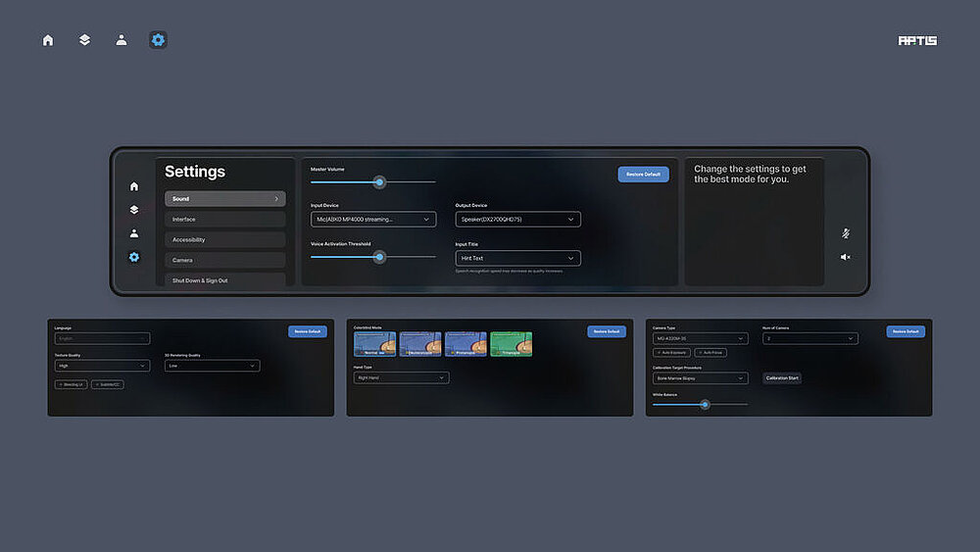Toggle the Auto Focus option
The width and height of the screenshot is (980, 552).
tap(710, 352)
